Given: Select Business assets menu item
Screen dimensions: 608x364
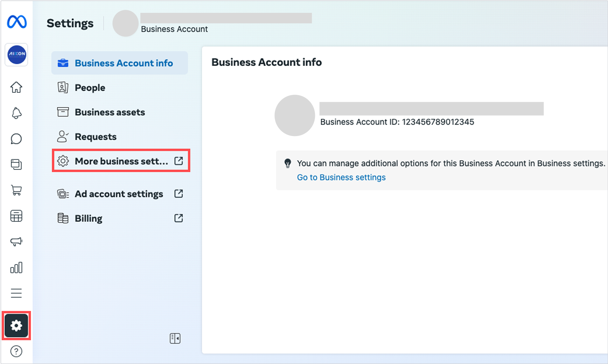Looking at the screenshot, I should click(110, 112).
